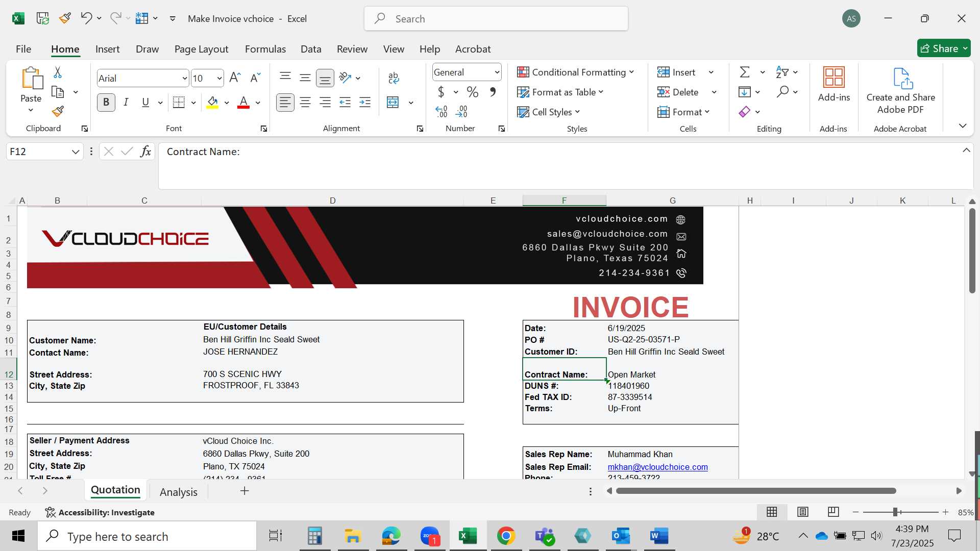Click Create and Share Adobe PDF icon
Screen dimensions: 980x551
(x=902, y=79)
